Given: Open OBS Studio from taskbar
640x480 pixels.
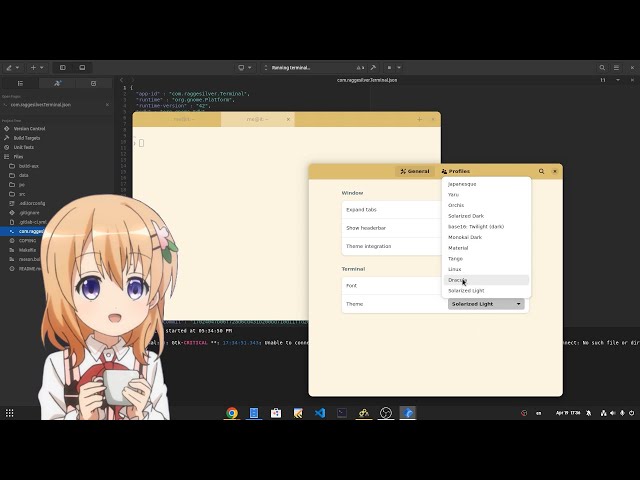Looking at the screenshot, I should pos(386,413).
